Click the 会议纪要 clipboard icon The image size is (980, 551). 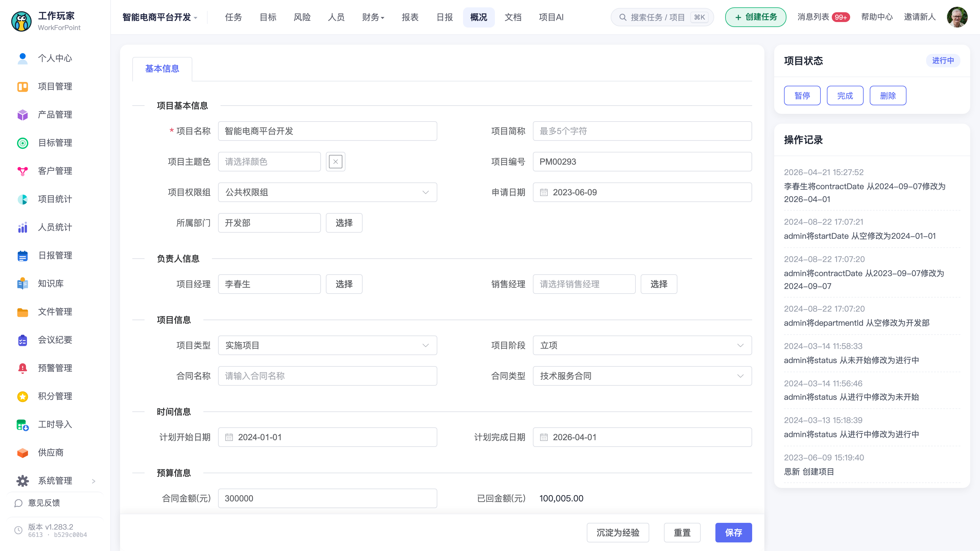pos(22,340)
